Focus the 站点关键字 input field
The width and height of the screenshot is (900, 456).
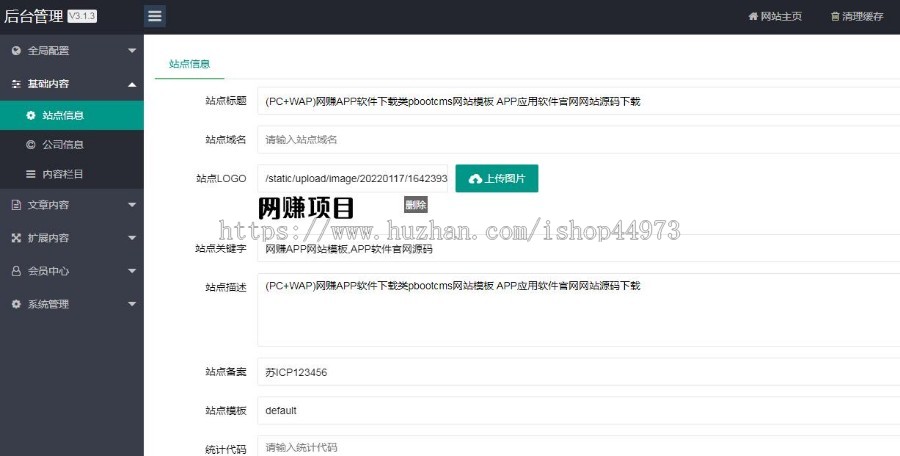pos(579,249)
